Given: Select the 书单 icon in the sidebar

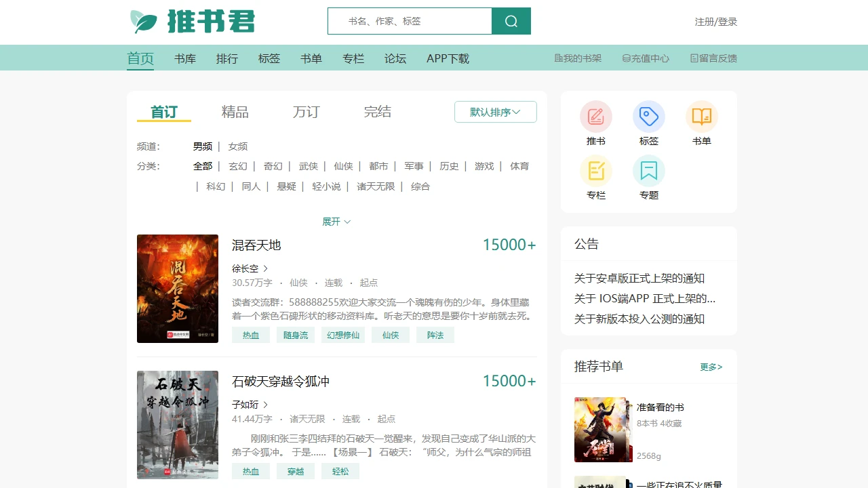Looking at the screenshot, I should click(701, 116).
